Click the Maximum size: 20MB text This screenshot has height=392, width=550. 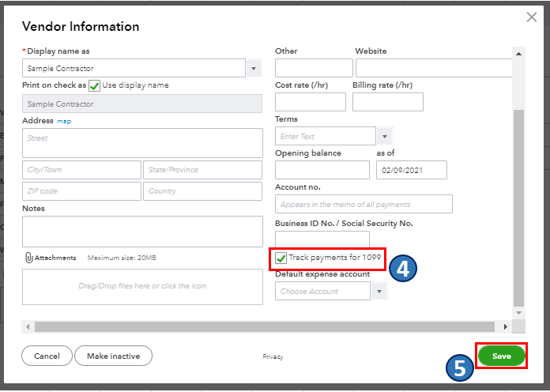[x=122, y=258]
